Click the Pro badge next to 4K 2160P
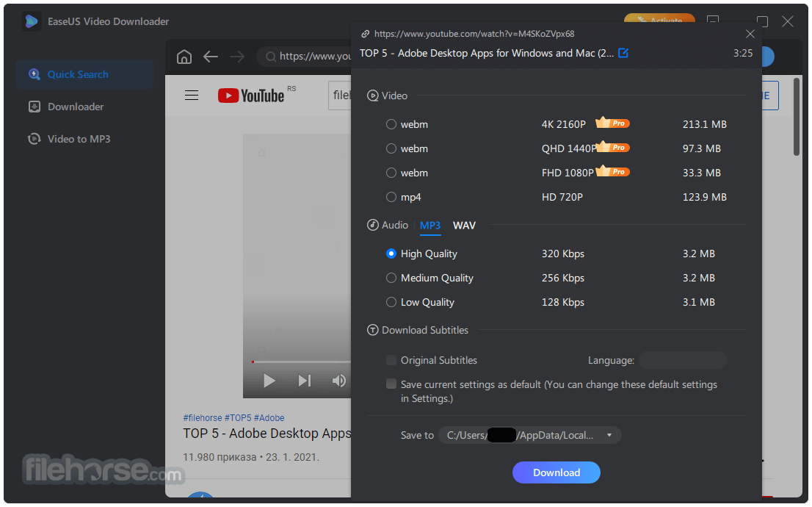 pos(612,123)
